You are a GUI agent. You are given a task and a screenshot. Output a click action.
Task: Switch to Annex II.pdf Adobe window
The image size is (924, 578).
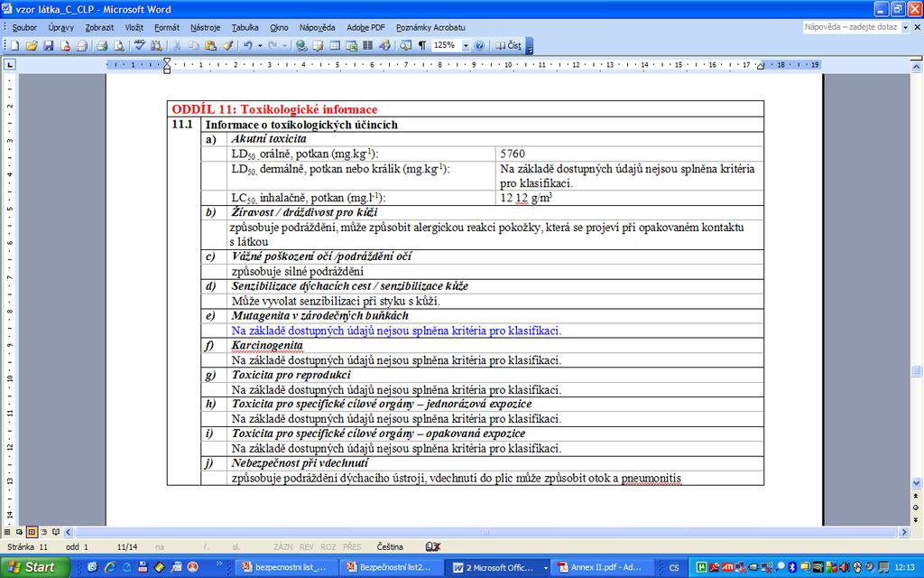point(601,567)
